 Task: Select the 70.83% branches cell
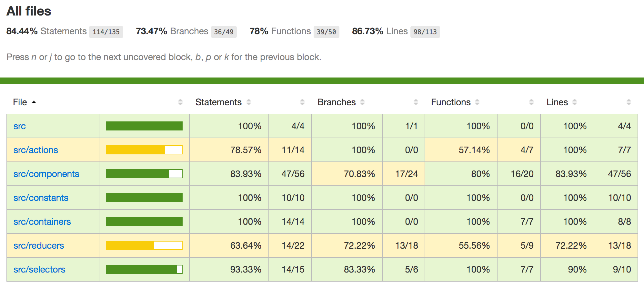[347, 174]
